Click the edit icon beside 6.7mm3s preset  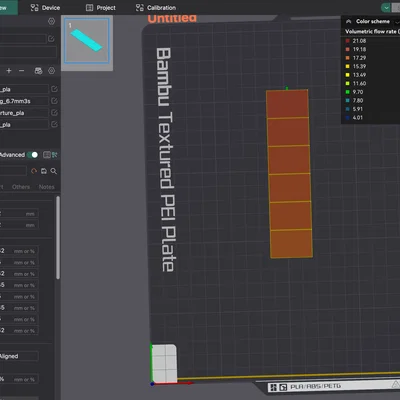[x=54, y=101]
